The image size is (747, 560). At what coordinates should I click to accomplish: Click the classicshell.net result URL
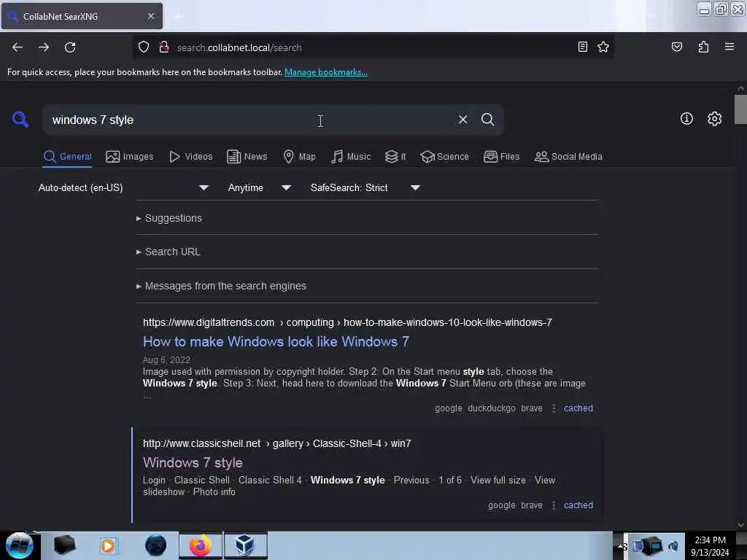click(276, 443)
